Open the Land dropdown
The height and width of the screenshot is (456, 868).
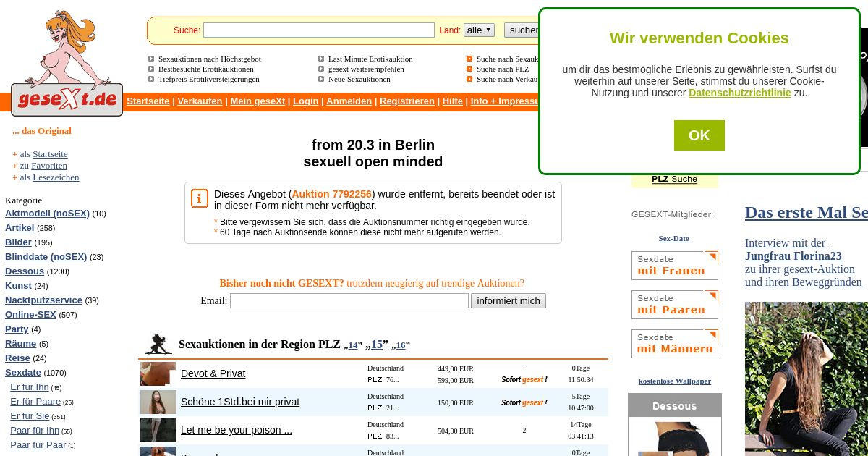pyautogui.click(x=479, y=30)
